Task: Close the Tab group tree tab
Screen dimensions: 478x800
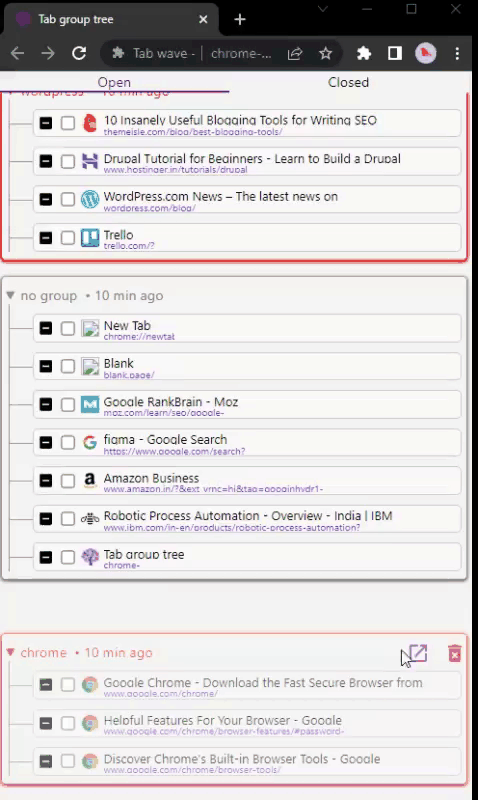Action: [x=203, y=19]
